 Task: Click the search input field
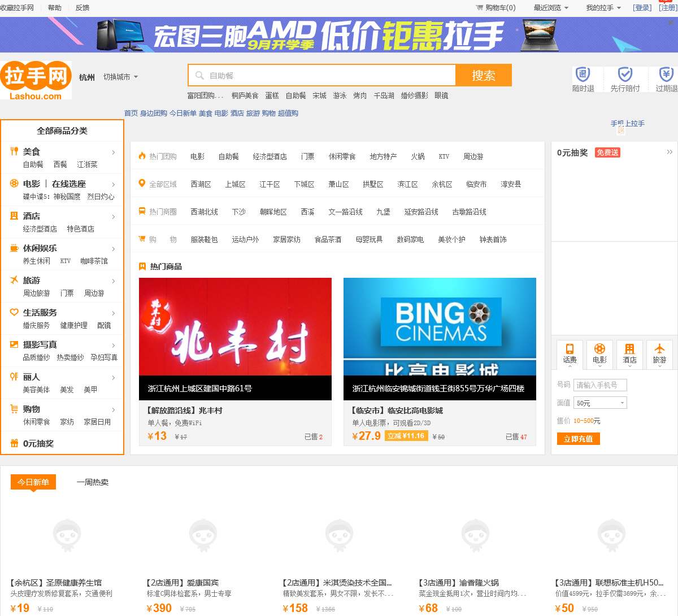coord(322,75)
